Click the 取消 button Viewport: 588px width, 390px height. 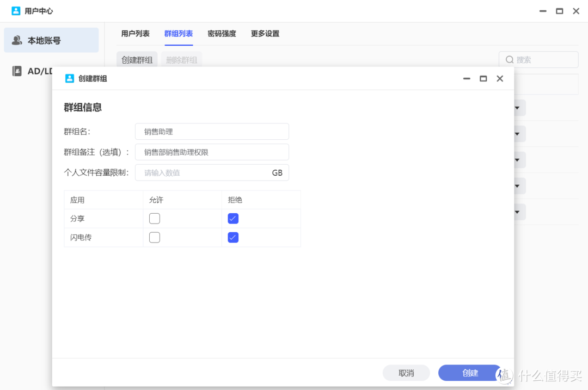[x=406, y=373]
